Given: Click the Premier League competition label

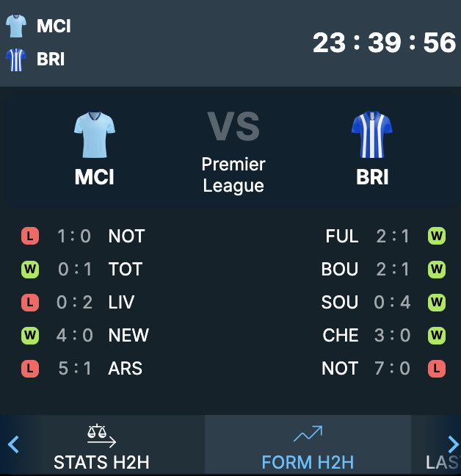Looking at the screenshot, I should [233, 175].
